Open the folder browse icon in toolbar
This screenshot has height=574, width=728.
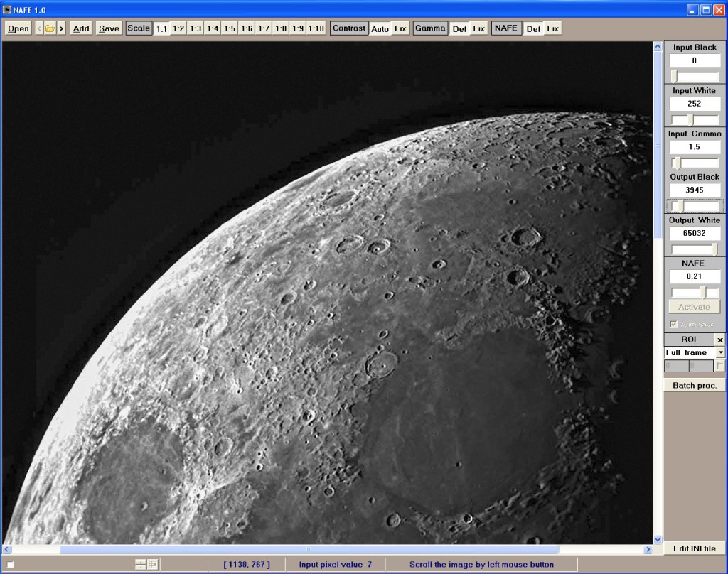coord(50,28)
